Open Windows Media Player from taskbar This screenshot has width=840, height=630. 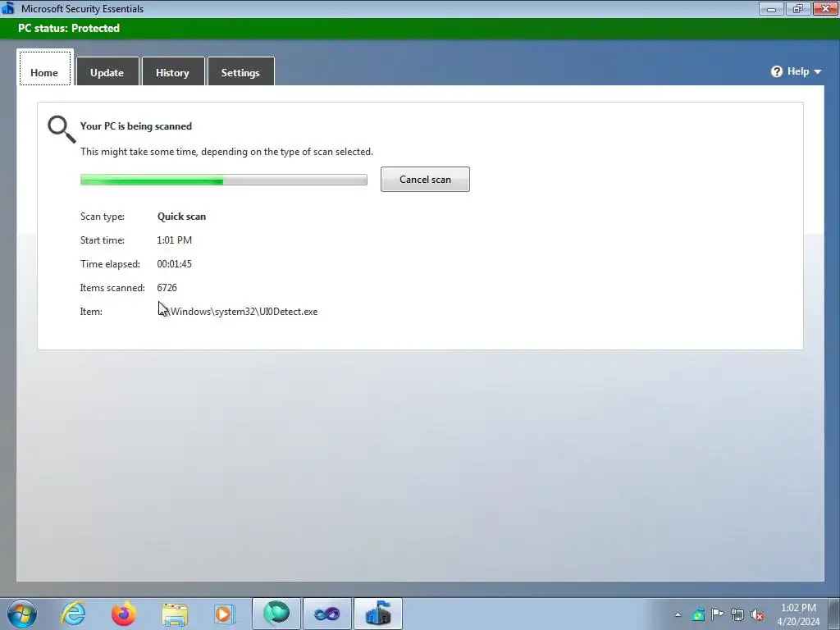click(225, 614)
